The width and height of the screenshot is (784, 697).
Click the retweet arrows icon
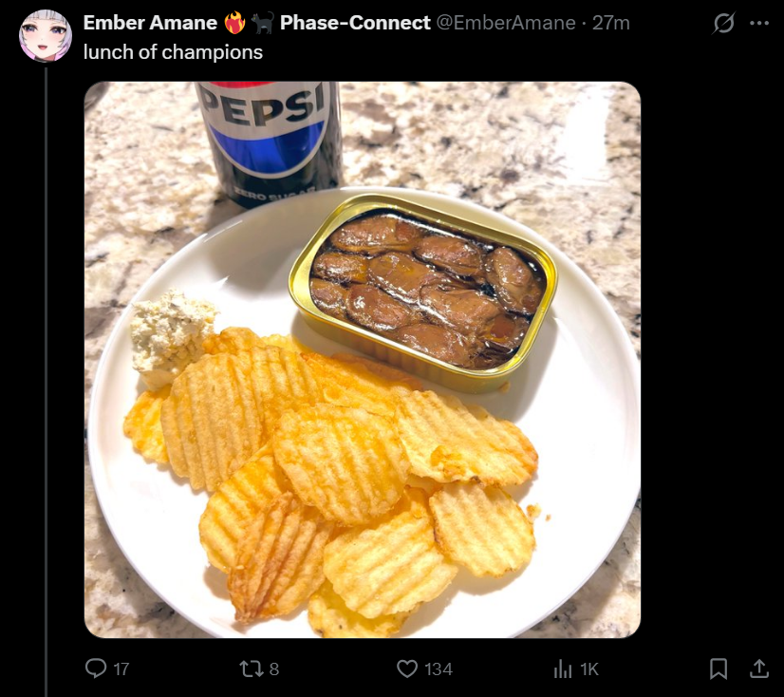pos(250,669)
